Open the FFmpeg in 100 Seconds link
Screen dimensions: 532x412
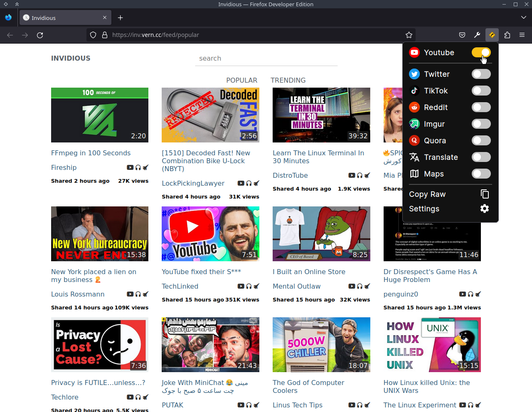91,153
